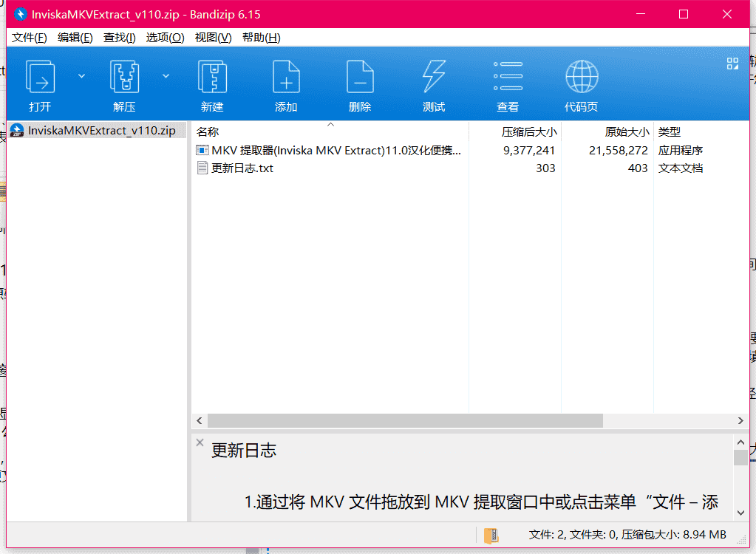Click the 删除 (Delete) toolbar icon
Screen dimensions: 756x554
(360, 77)
